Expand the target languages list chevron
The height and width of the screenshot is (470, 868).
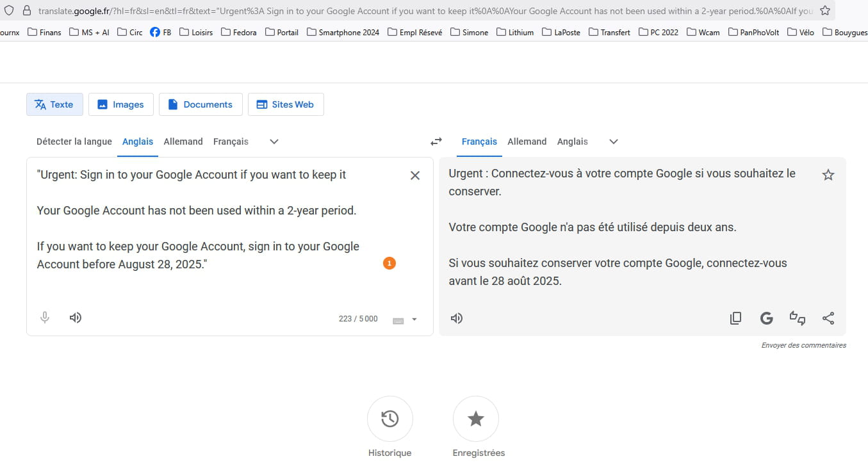(614, 142)
